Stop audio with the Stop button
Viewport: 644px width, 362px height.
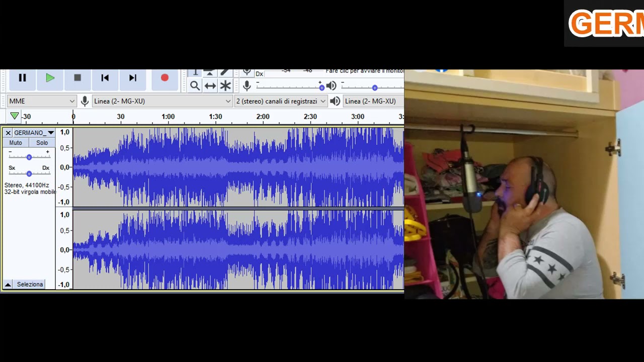(x=77, y=78)
